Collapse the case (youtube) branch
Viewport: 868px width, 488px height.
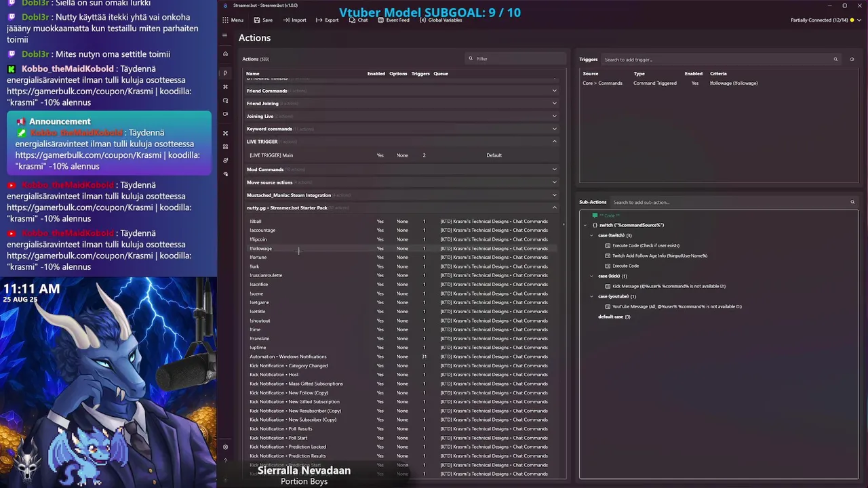tap(591, 296)
